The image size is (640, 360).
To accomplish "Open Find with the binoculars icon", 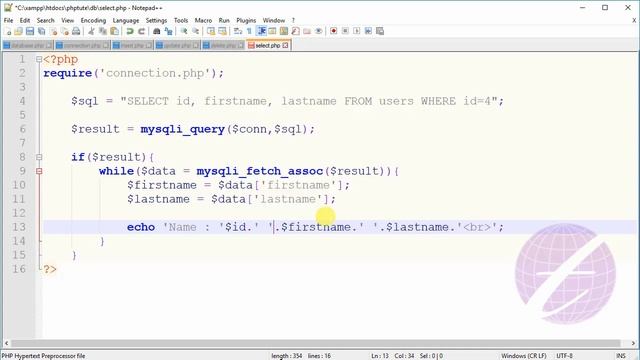I will coord(156,31).
